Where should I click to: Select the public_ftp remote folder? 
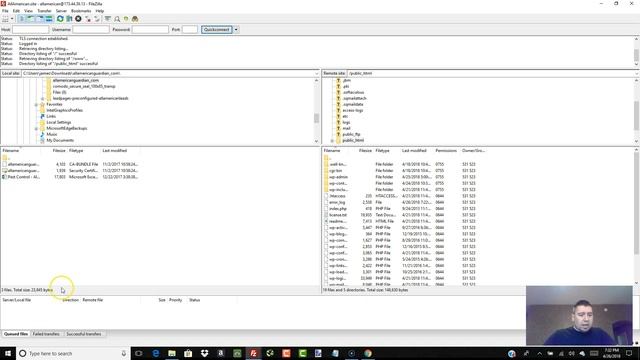point(351,134)
